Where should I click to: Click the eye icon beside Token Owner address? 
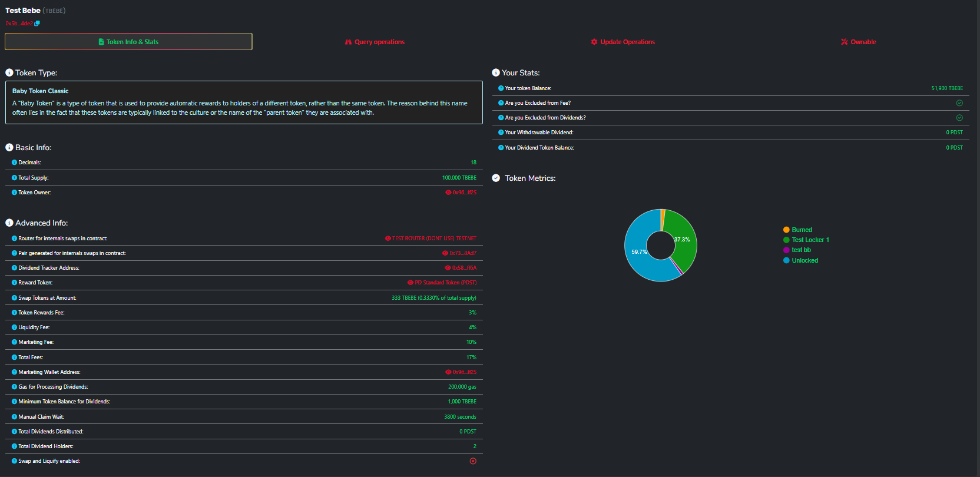[x=448, y=193]
